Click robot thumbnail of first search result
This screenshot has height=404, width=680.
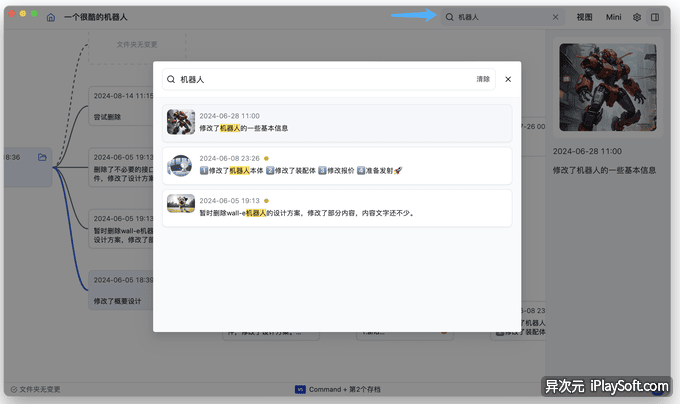pyautogui.click(x=181, y=122)
